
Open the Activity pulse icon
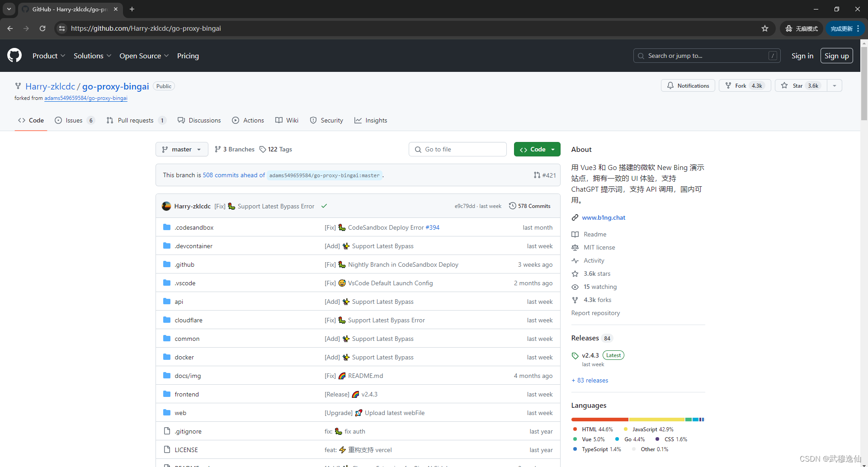575,260
